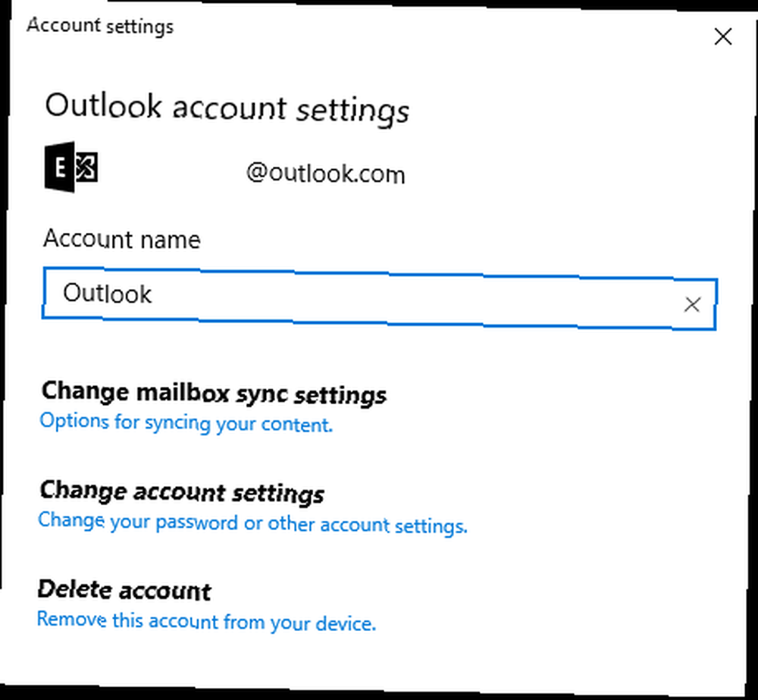
Task: Click the Exchange account icon
Action: coord(71,167)
